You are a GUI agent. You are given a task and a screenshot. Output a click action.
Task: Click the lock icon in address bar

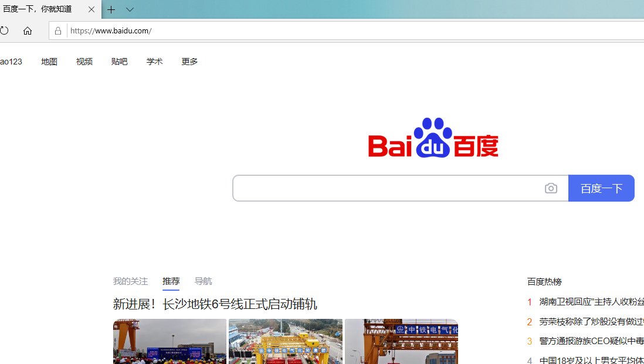coord(58,31)
